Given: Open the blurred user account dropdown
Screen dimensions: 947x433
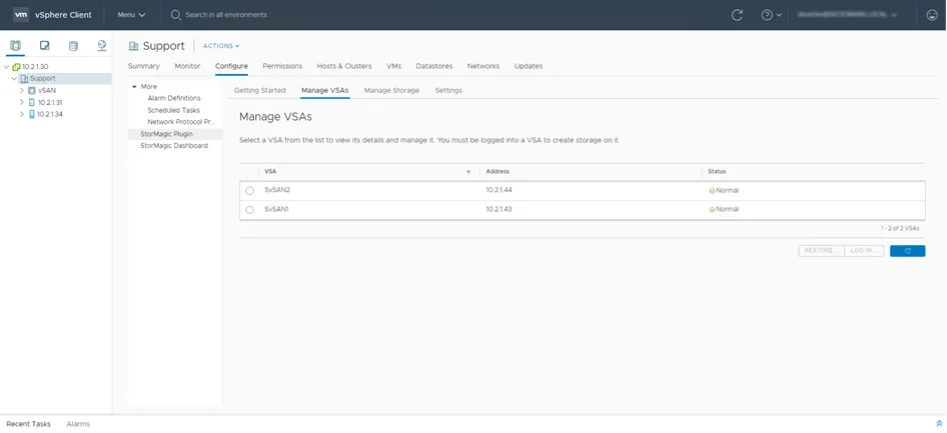Looking at the screenshot, I should point(847,15).
